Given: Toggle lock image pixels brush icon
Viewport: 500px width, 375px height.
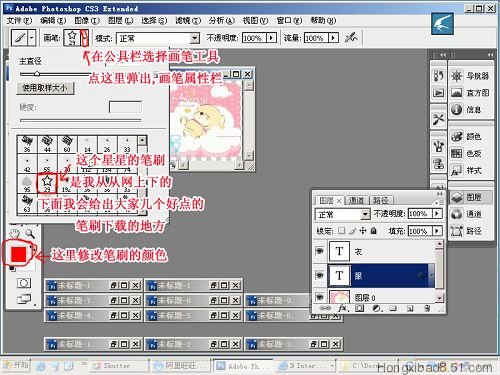Looking at the screenshot, I should 352,230.
